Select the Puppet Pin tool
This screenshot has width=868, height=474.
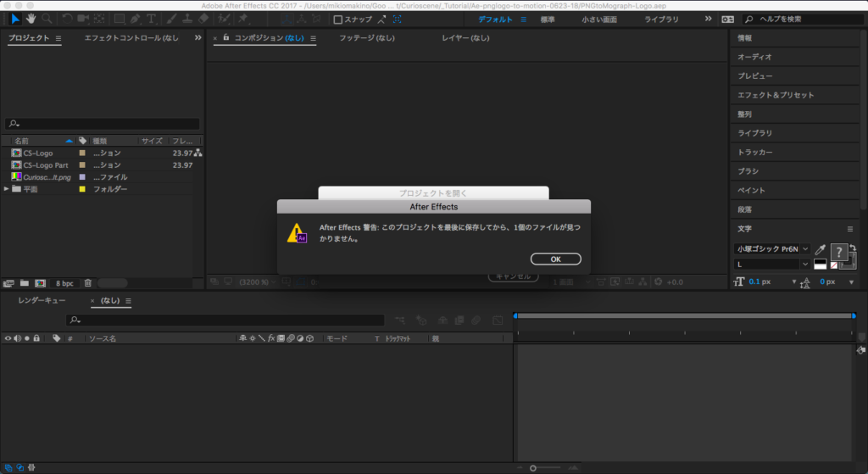(243, 19)
